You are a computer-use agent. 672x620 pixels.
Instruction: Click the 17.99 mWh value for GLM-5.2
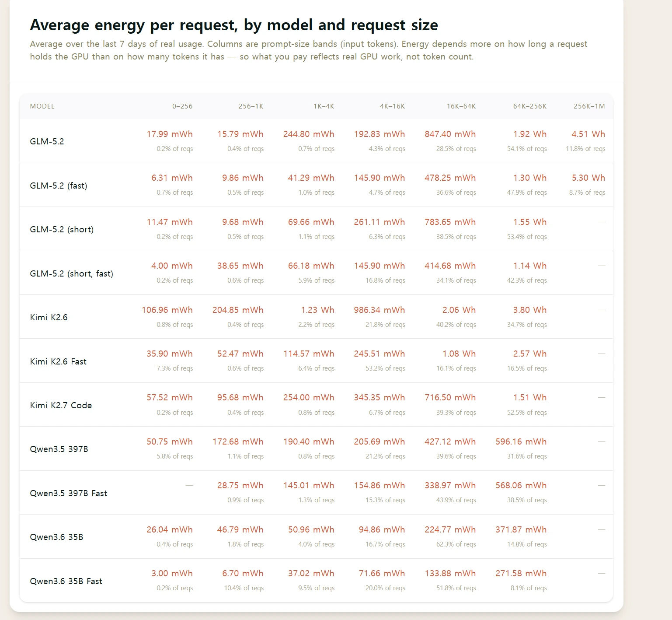[x=170, y=134]
